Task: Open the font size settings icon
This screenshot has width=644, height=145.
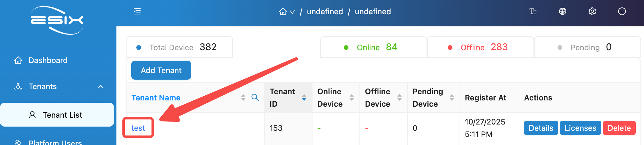Action: click(533, 12)
